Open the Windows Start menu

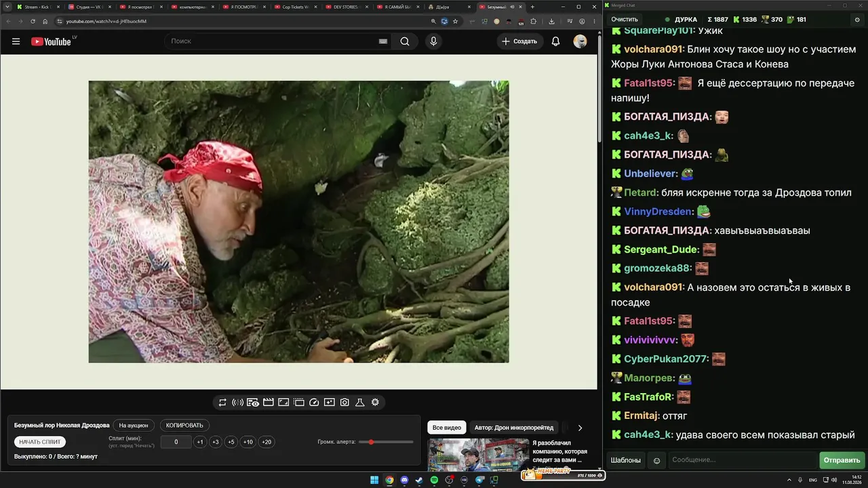374,481
